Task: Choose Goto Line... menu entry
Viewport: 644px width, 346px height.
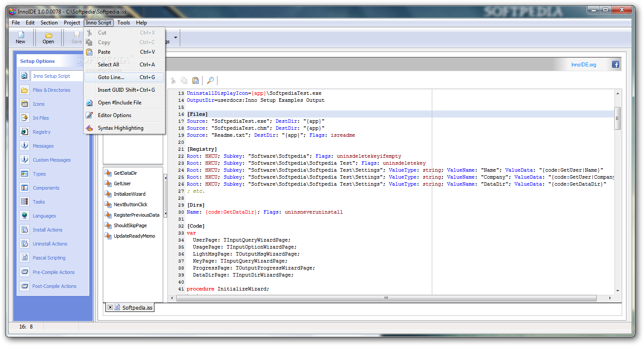Action: [124, 77]
